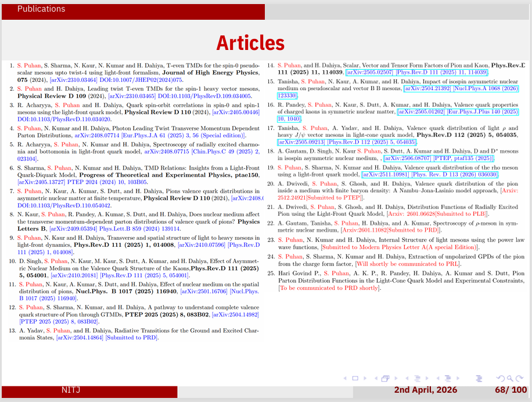Go to previous slide with left arrow
Screen dimensions: 532x402
click(x=346, y=378)
